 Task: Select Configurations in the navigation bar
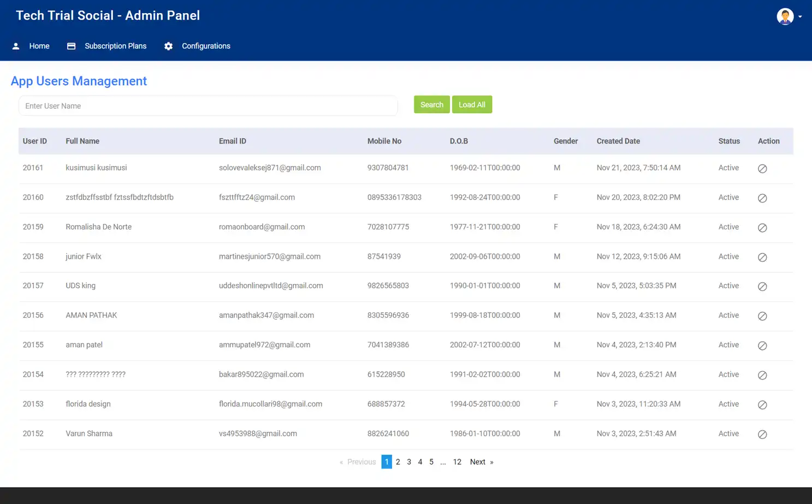(206, 46)
